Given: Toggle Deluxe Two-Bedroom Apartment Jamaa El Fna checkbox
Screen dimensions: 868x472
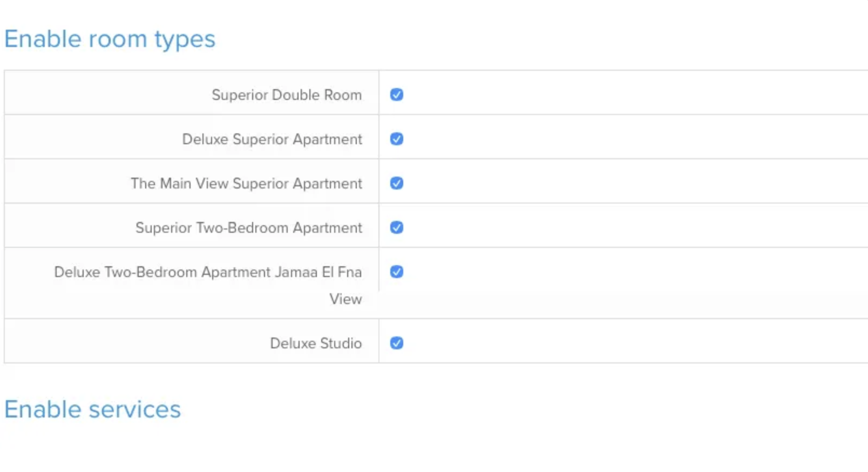Looking at the screenshot, I should (397, 272).
